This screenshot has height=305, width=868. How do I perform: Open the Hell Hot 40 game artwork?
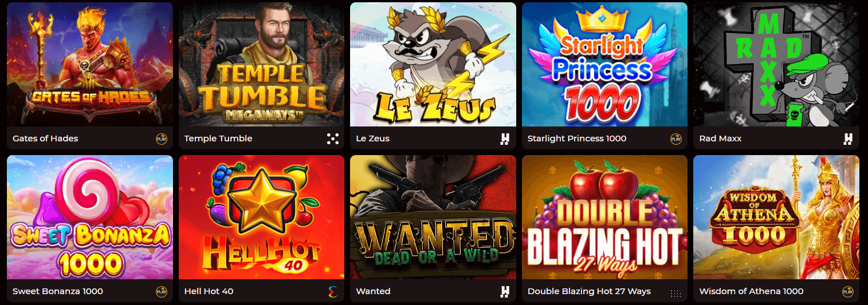tap(261, 217)
